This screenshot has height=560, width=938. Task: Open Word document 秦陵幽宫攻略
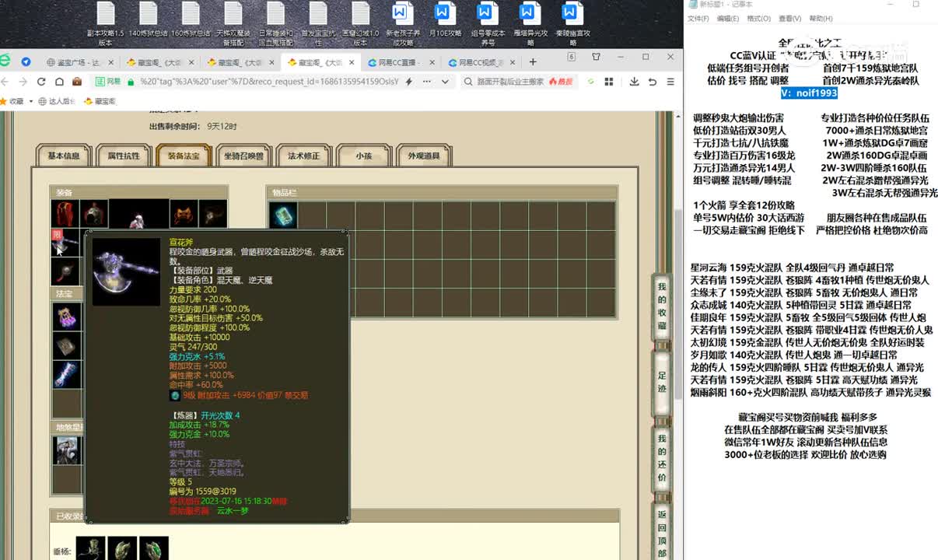572,23
